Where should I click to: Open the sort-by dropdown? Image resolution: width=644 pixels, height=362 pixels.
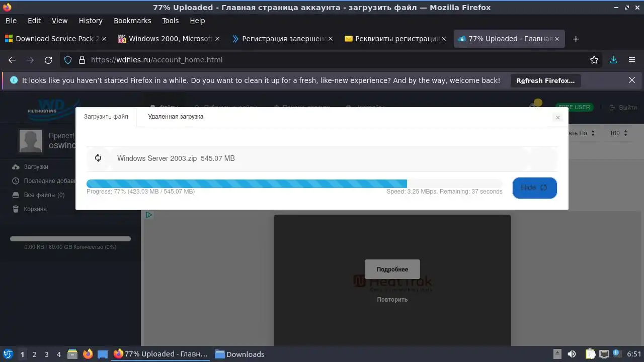coord(582,133)
